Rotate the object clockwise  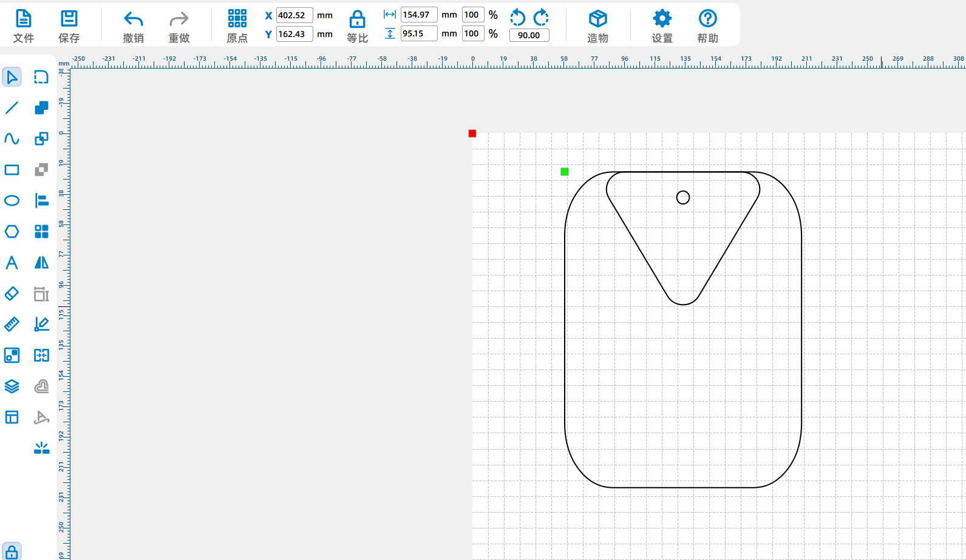tap(541, 17)
